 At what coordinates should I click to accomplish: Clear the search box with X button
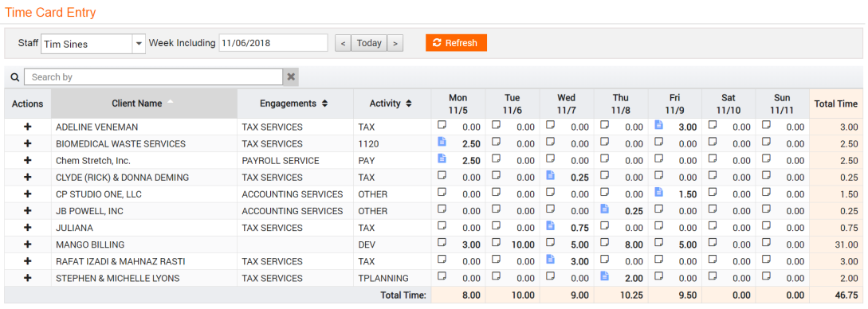291,77
